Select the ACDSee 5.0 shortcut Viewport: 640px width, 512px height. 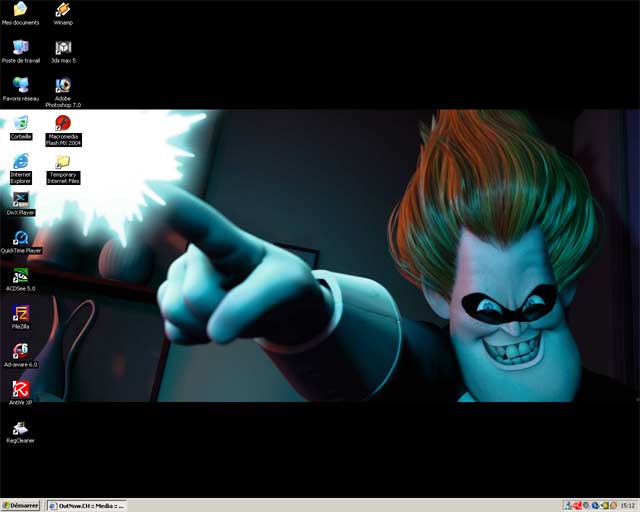[20, 280]
